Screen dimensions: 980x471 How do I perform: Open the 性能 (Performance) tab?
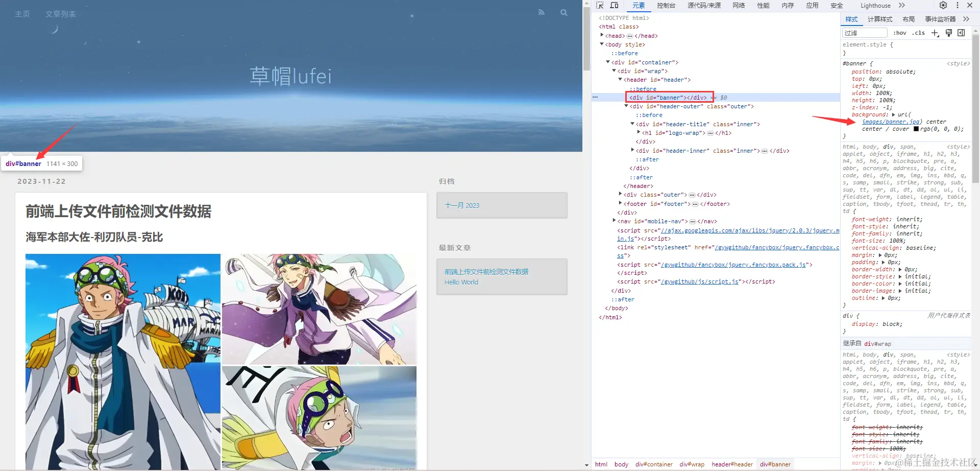[x=763, y=6]
